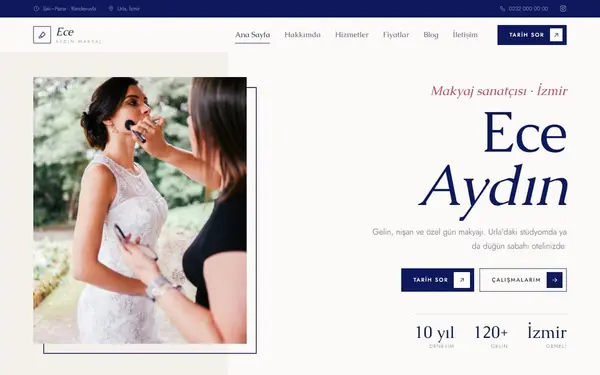This screenshot has width=600, height=375.
Task: Click the 'Makyaj sanatçısı · İzmir' tagline
Action: click(x=499, y=91)
